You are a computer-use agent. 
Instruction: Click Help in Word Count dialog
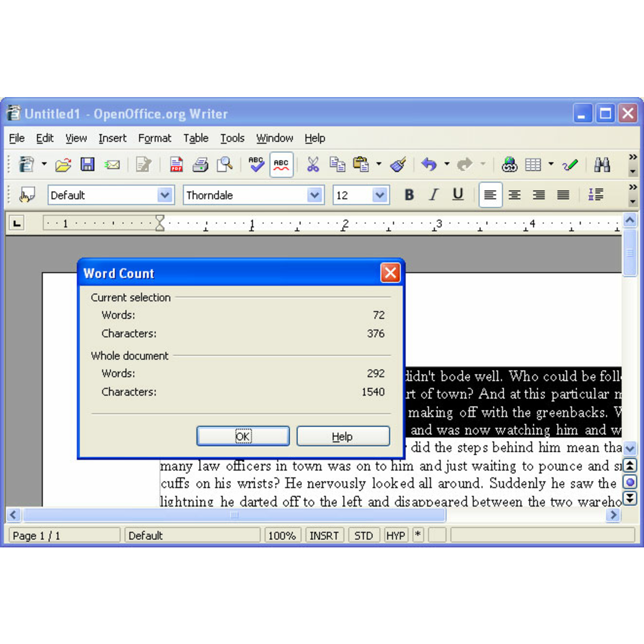(x=343, y=436)
